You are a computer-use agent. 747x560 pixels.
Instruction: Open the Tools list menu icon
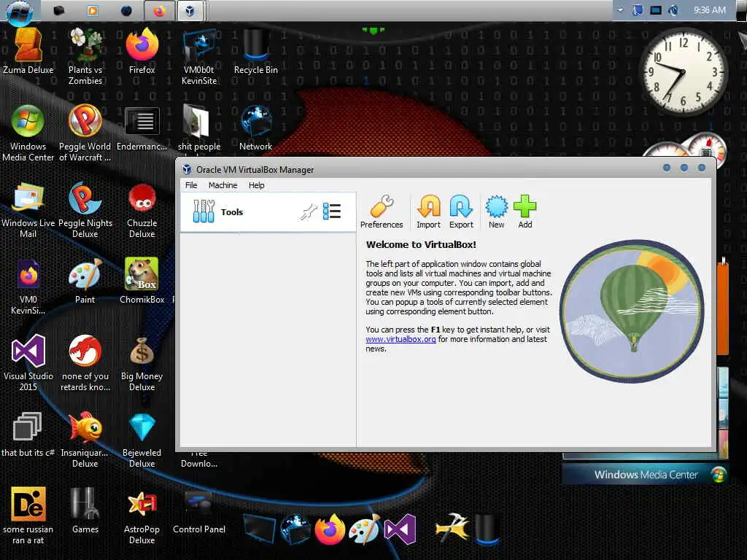pos(332,211)
